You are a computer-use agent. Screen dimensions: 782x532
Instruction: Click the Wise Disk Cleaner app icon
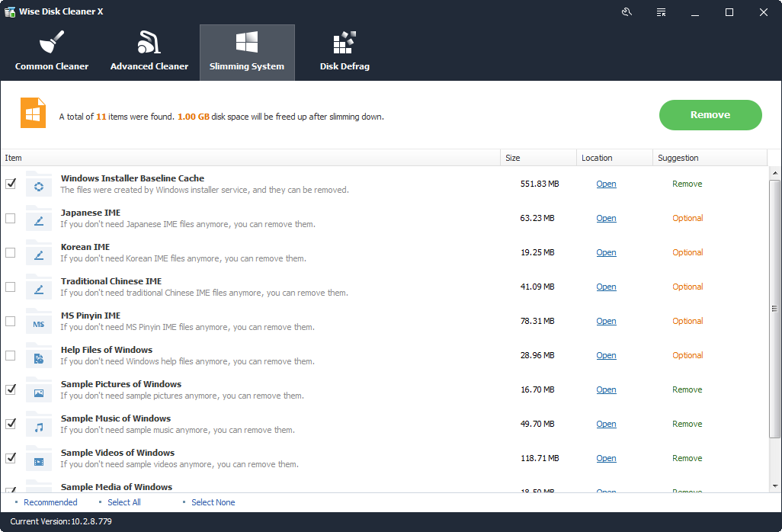pos(9,11)
